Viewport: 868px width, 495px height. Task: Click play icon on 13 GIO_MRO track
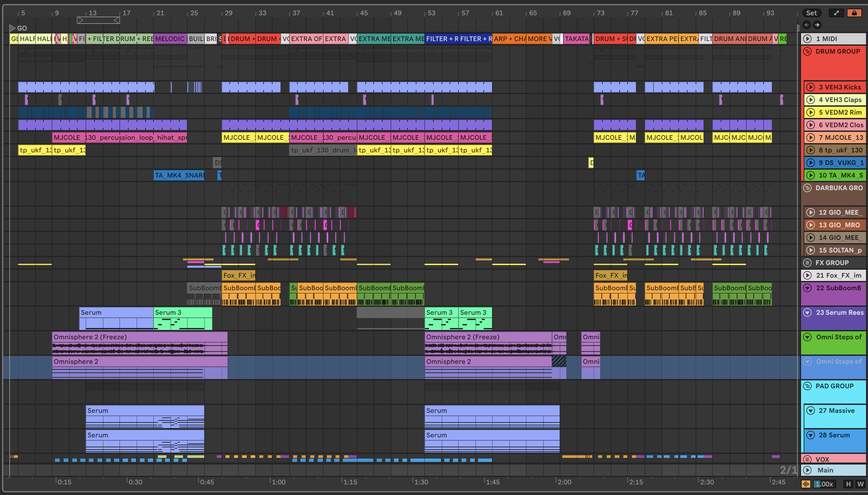pos(811,225)
